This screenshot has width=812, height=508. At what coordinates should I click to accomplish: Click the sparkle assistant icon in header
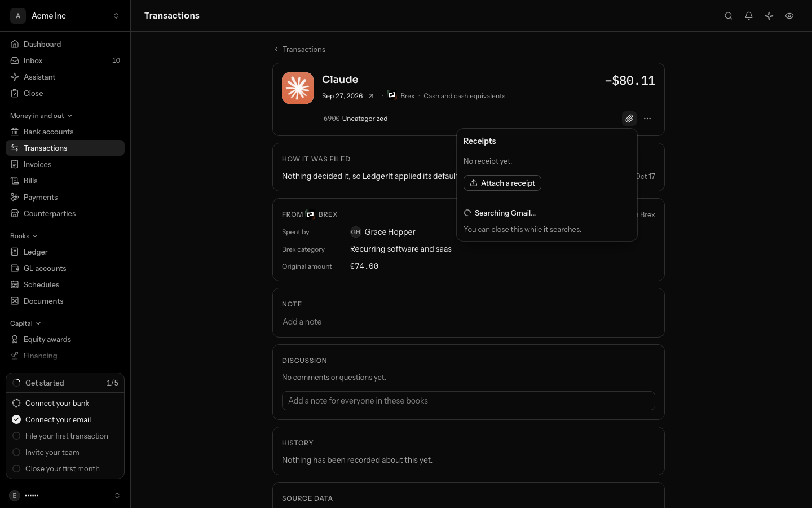769,16
